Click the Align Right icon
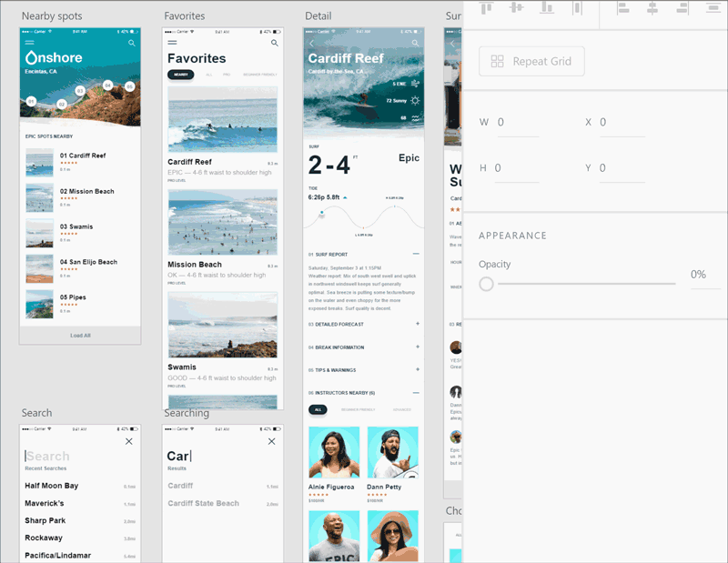 click(682, 8)
